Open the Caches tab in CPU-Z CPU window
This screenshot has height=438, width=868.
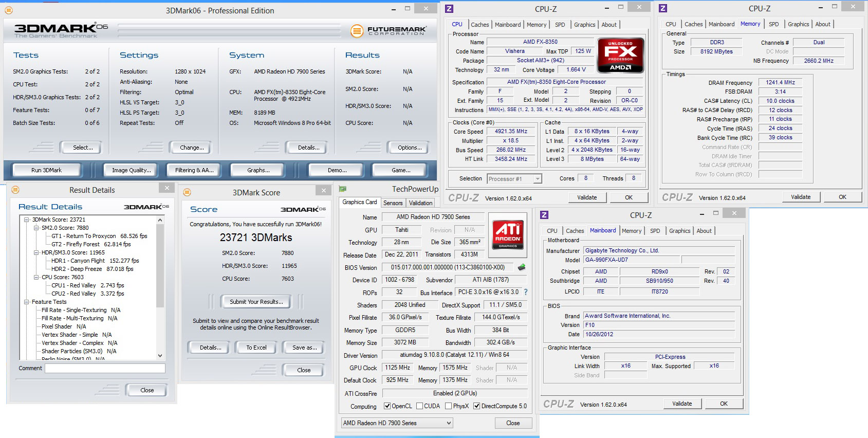pos(479,25)
